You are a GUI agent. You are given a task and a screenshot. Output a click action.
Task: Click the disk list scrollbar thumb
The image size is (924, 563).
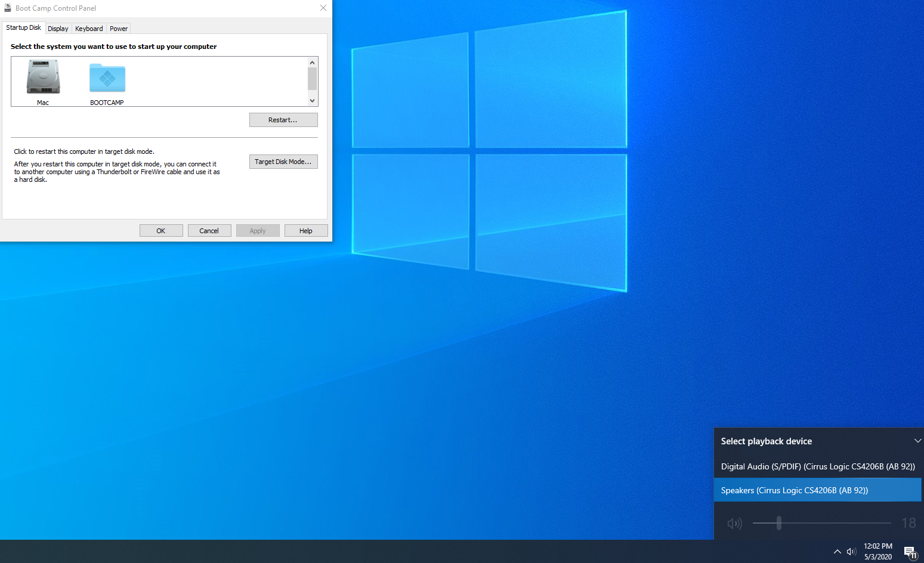pos(312,78)
